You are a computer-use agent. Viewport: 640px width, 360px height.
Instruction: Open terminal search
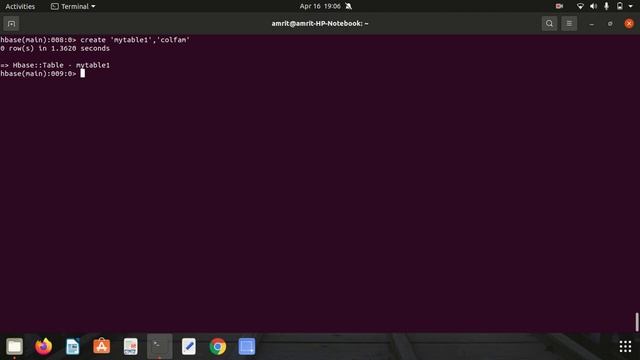click(549, 24)
